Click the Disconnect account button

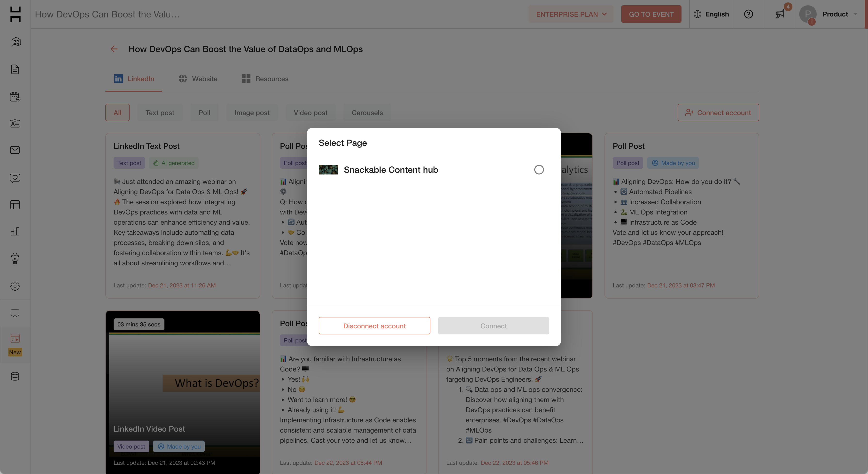pyautogui.click(x=374, y=326)
